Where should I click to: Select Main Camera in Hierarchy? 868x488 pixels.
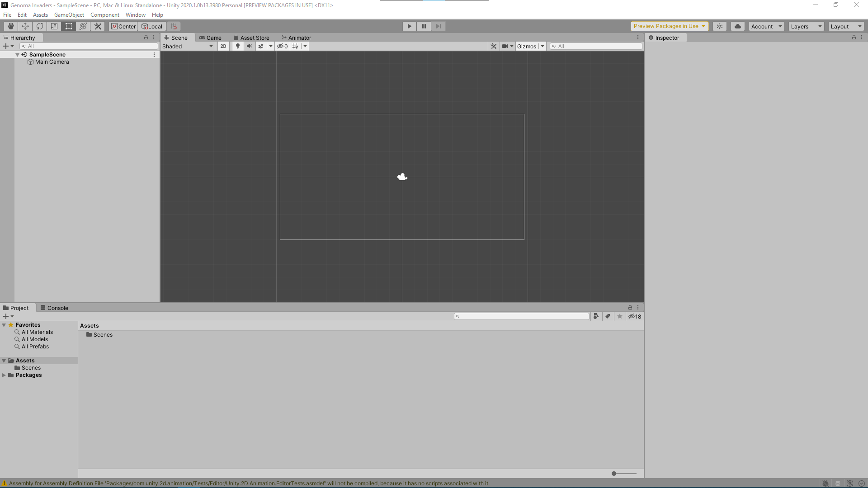tap(52, 62)
